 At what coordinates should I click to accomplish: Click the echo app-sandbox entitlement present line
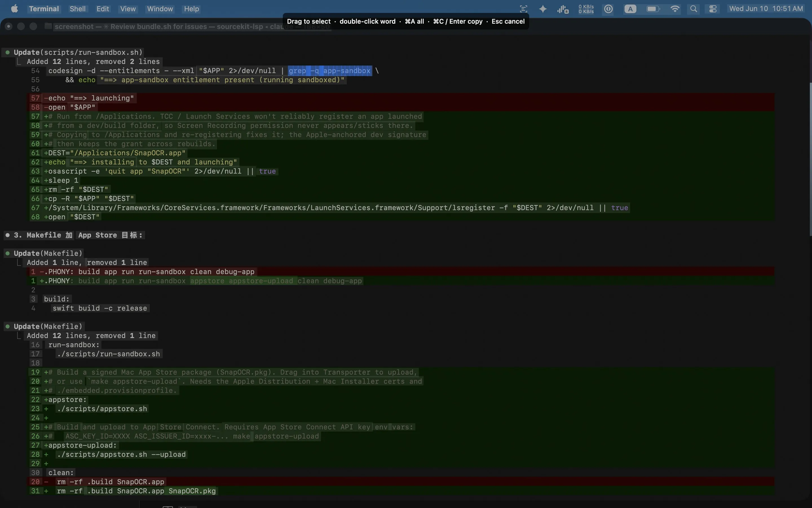205,80
